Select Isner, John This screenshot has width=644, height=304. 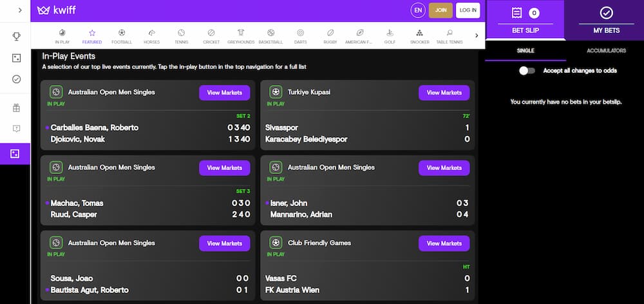click(x=289, y=204)
